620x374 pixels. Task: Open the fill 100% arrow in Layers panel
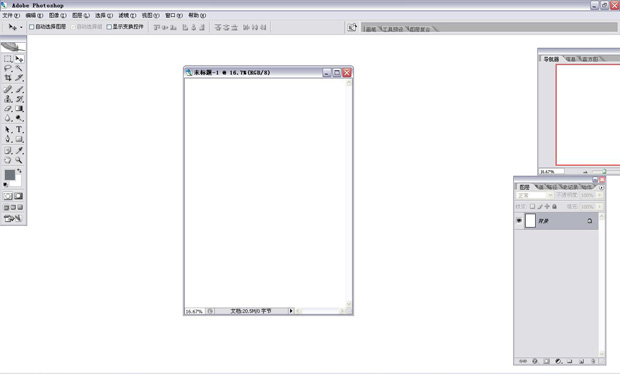[600, 206]
